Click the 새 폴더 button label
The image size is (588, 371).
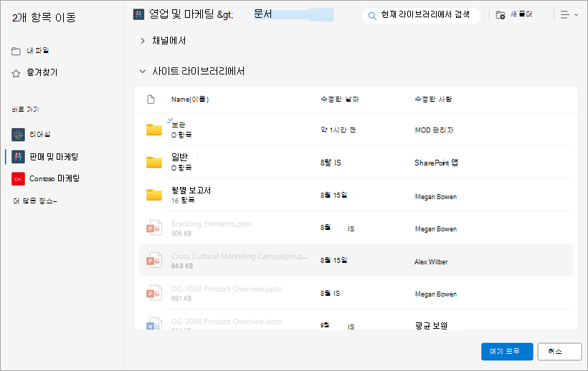tap(521, 14)
